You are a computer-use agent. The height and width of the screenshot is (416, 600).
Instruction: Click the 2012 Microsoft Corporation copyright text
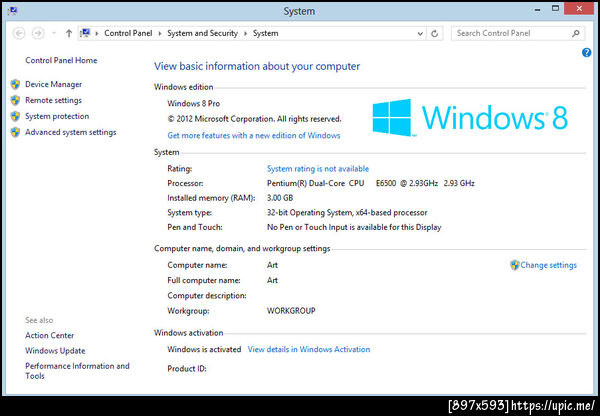coord(254,119)
